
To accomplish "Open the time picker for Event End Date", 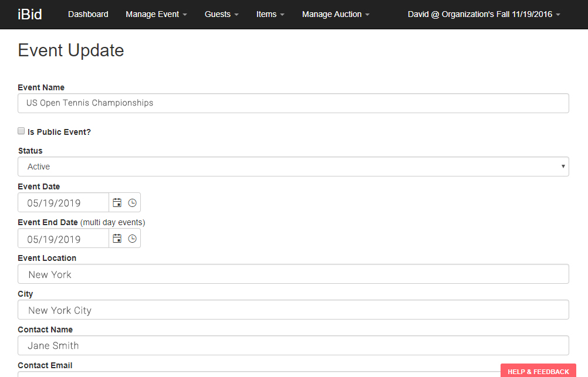I will click(133, 238).
